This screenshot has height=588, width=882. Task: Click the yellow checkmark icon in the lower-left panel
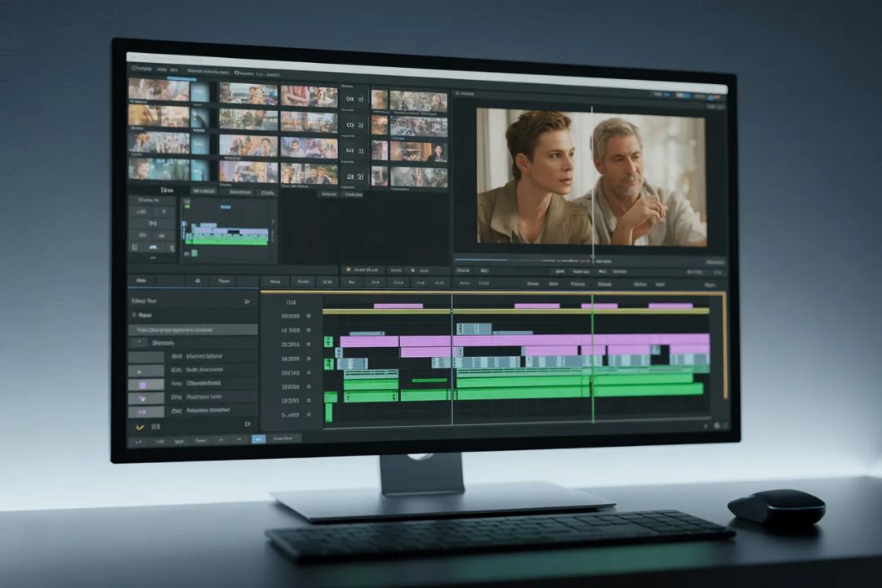[x=139, y=426]
